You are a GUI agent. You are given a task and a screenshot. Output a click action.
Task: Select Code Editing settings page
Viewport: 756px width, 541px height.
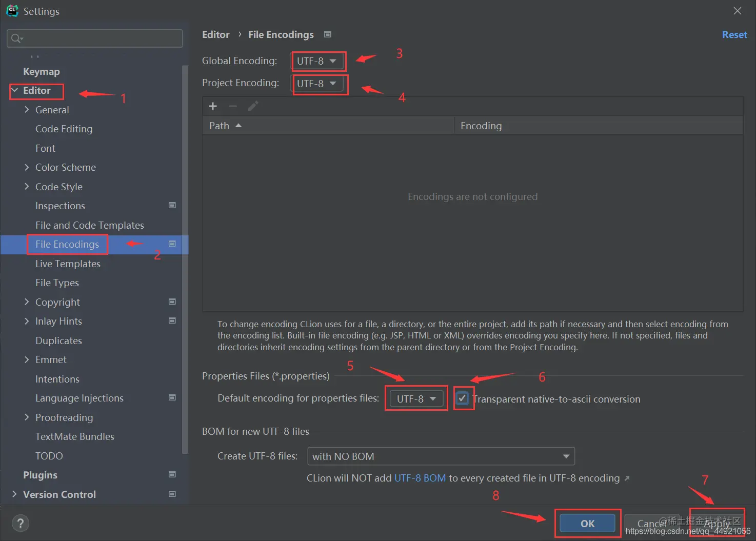tap(64, 129)
